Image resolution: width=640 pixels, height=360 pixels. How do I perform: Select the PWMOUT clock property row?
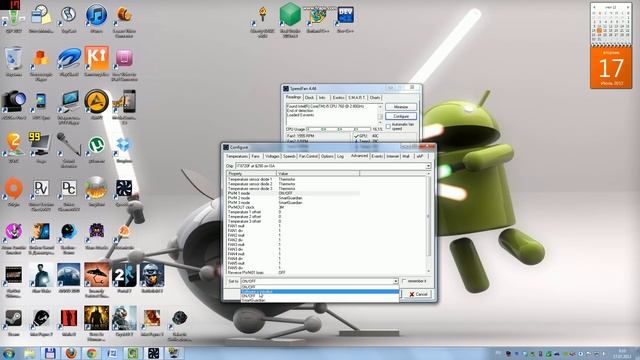point(293,207)
